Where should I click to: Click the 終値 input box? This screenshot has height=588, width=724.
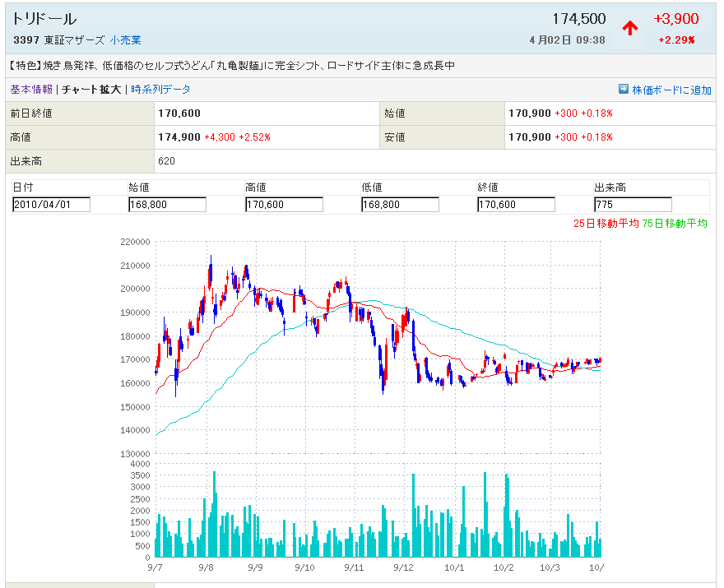point(516,205)
